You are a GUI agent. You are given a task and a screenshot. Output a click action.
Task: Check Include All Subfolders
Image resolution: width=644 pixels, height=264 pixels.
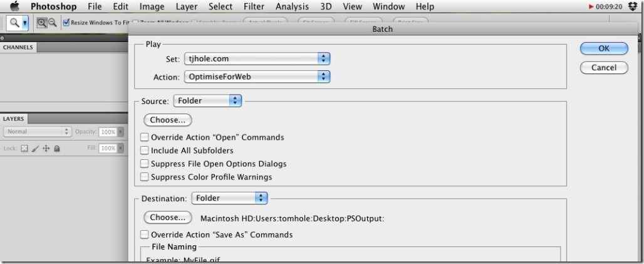click(145, 150)
